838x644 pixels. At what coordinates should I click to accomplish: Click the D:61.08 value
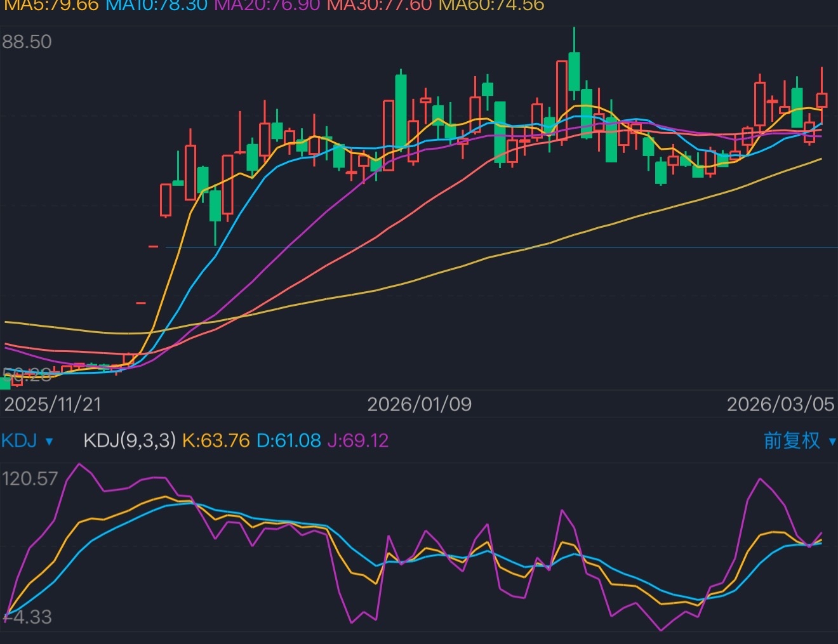[x=289, y=440]
